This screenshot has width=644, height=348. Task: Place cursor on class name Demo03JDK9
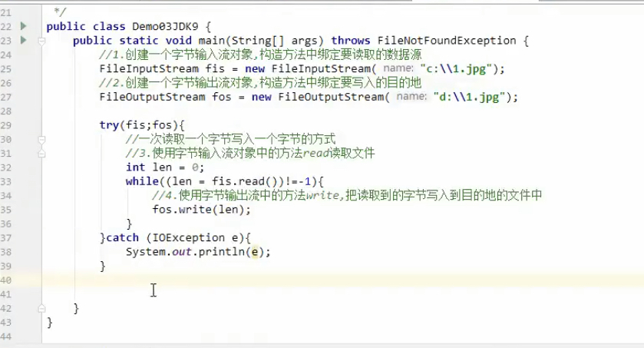pos(165,27)
